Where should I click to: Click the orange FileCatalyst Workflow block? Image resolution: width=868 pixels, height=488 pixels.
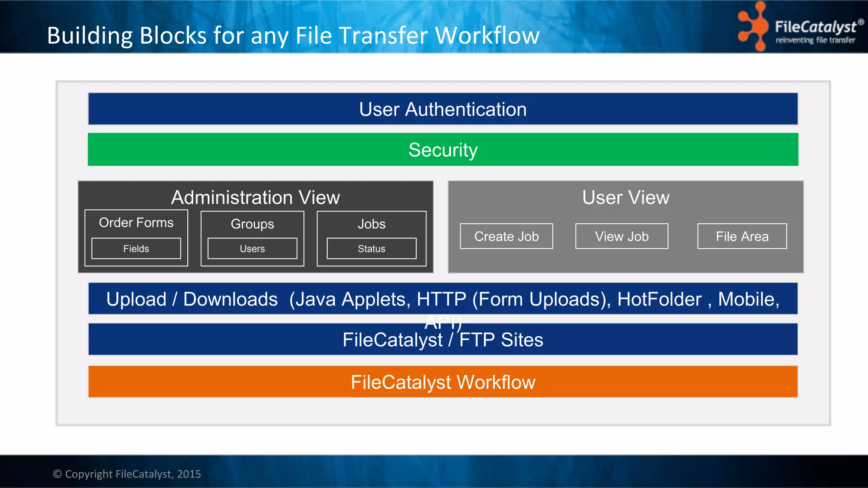pos(443,382)
